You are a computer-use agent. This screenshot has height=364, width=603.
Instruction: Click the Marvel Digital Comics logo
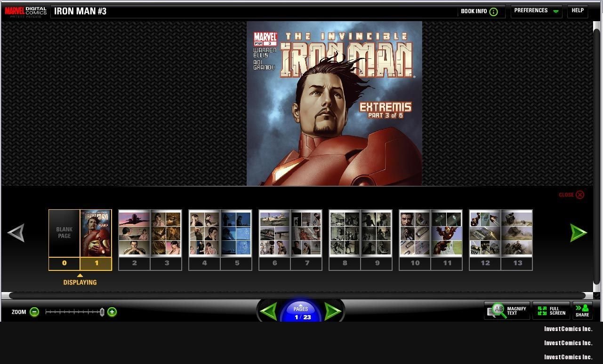coord(25,11)
